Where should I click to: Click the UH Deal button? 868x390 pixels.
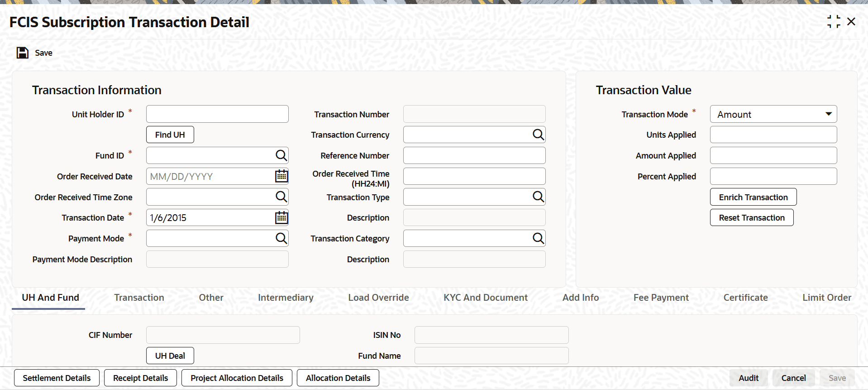pyautogui.click(x=170, y=356)
